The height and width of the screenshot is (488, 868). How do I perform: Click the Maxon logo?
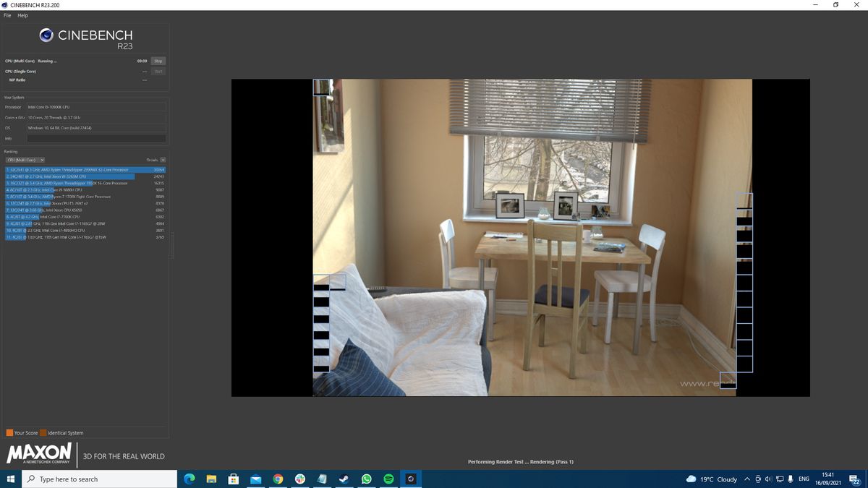tap(39, 453)
